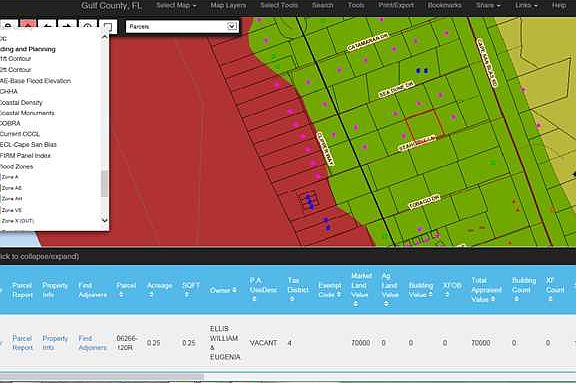Select the FIRM Panel Index layer
Viewport: 576px width, 383px height.
click(25, 156)
